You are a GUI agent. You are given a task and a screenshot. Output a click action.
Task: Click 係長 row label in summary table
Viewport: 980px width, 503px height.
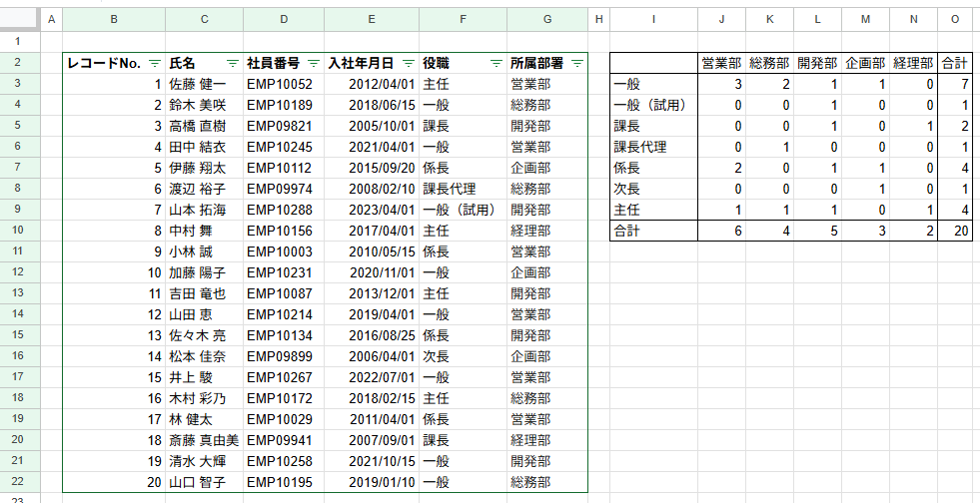point(653,168)
